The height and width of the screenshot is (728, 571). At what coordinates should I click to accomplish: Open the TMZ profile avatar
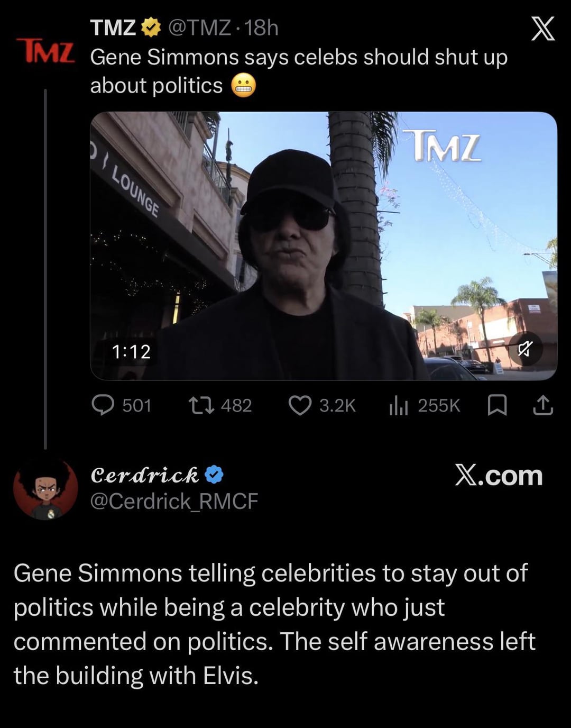[45, 50]
